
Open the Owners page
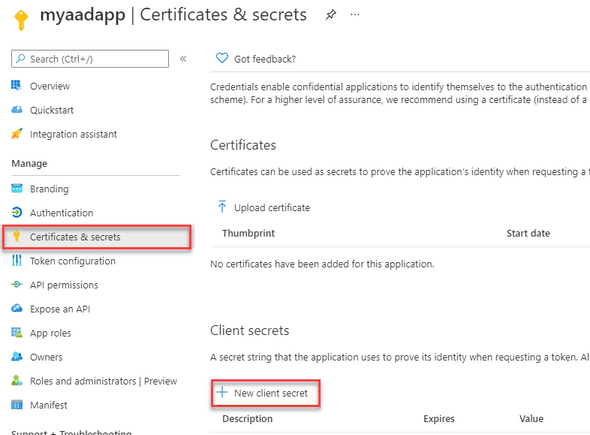[x=46, y=357]
